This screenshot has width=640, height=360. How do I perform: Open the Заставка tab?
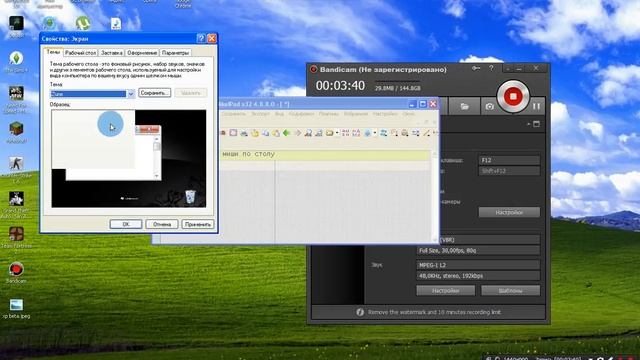(111, 53)
